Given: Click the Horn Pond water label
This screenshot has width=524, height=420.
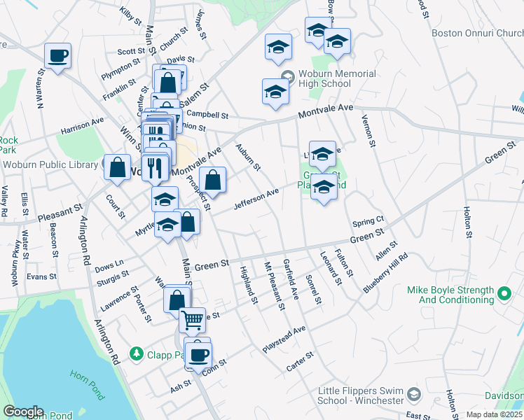Looking at the screenshot, I should pyautogui.click(x=88, y=385).
